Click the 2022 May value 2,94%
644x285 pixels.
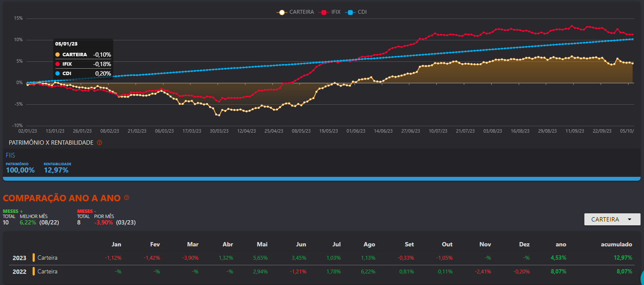point(260,272)
